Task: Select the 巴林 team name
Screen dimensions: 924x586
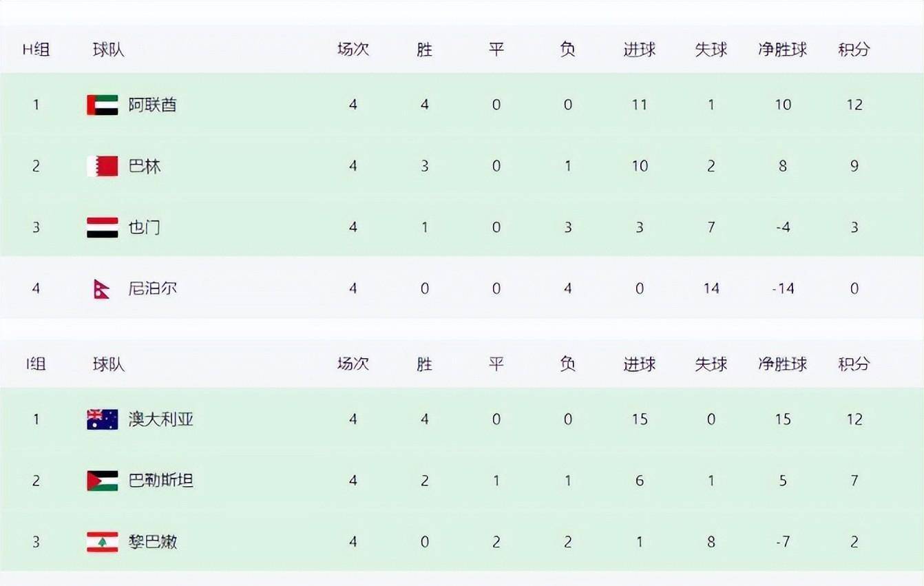Action: point(145,166)
